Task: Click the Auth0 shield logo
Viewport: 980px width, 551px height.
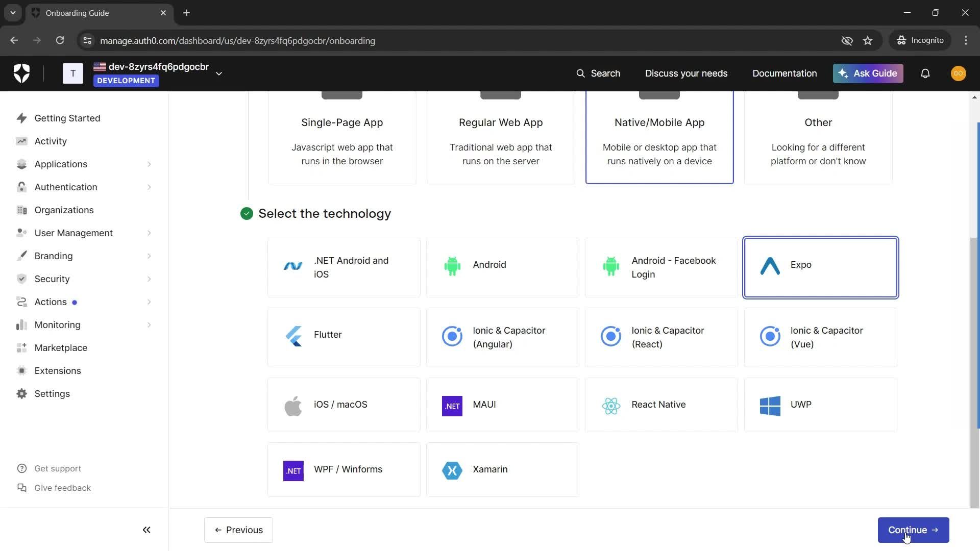Action: point(21,73)
